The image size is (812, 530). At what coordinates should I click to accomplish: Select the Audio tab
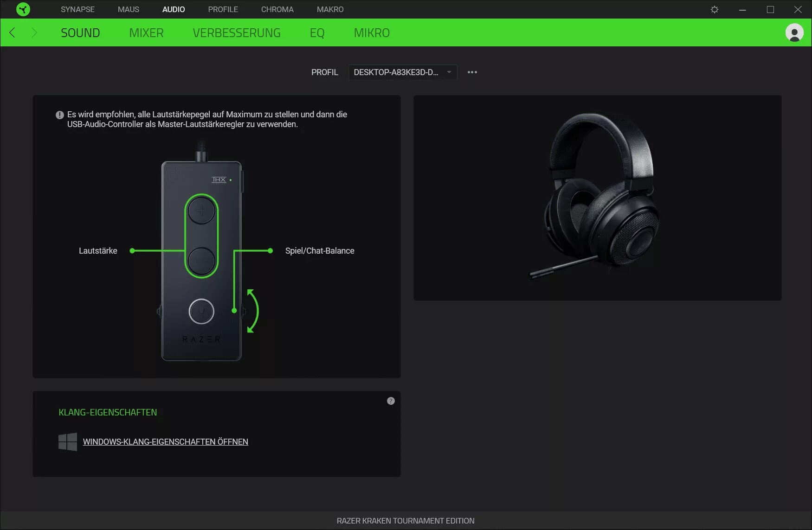(174, 9)
